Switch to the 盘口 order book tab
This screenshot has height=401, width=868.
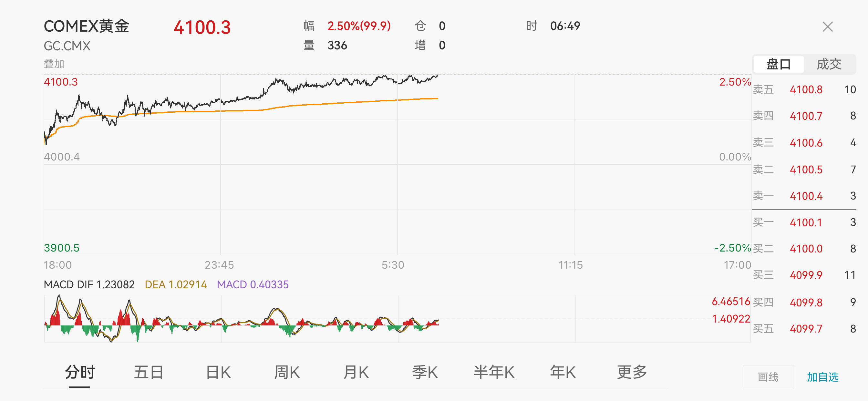[778, 64]
